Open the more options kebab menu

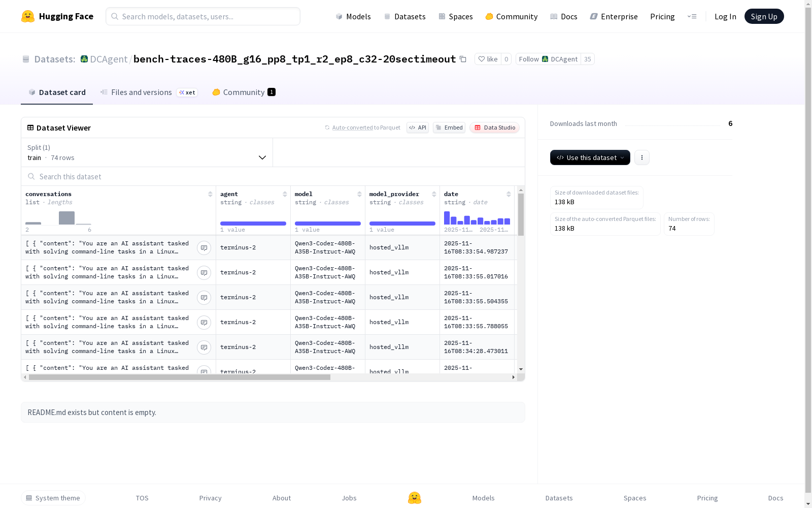point(642,157)
